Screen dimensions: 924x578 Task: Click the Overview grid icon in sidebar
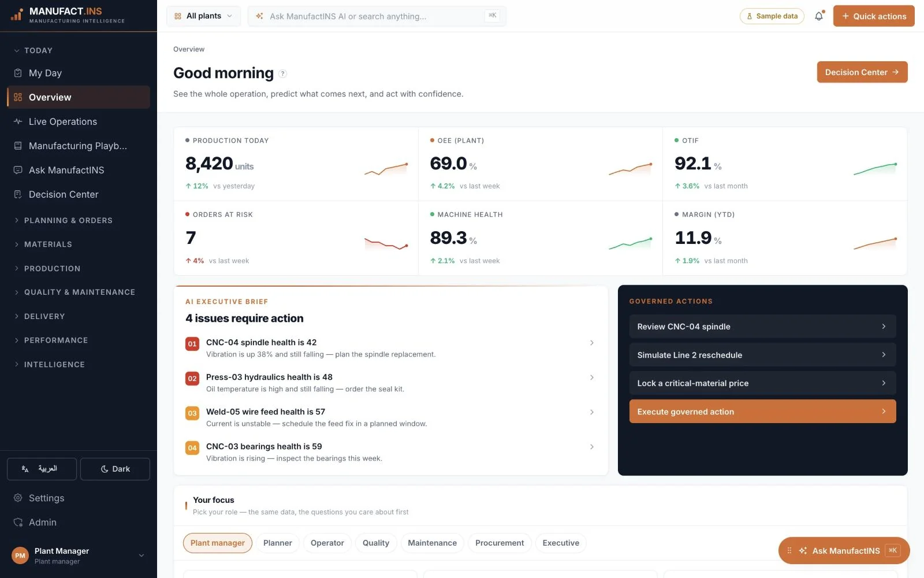[18, 97]
